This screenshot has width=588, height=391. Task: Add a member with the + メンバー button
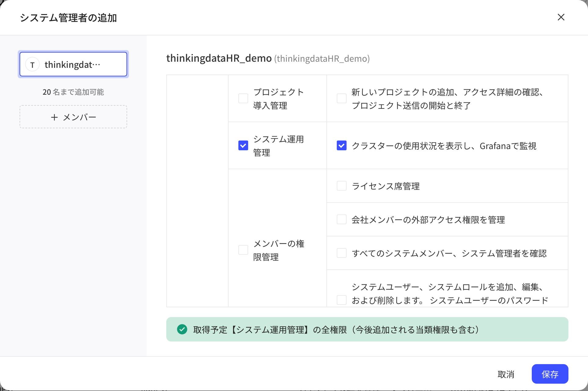73,117
